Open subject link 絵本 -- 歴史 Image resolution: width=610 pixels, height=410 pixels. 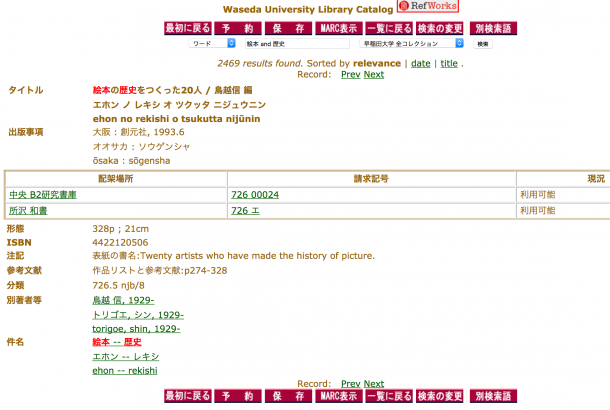[x=117, y=342]
